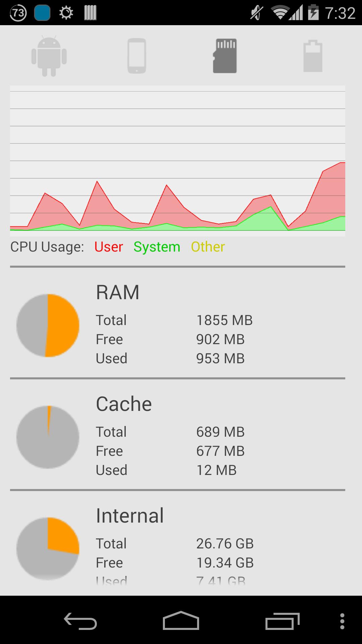Switch to the phone device tab

(x=137, y=56)
